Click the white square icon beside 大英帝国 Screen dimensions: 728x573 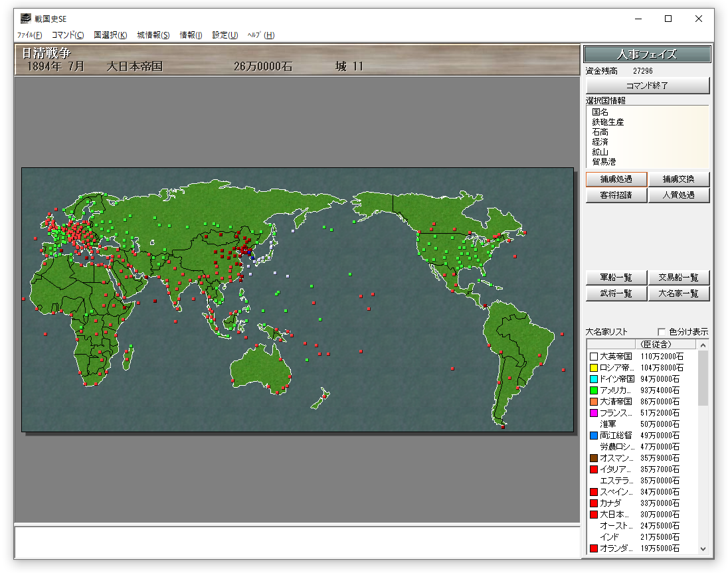594,357
